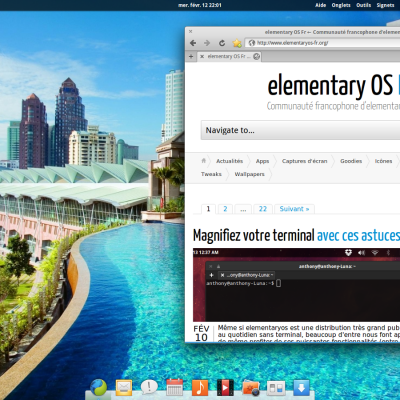The width and height of the screenshot is (400, 400).
Task: Select the elementary OS Fr tab
Action: pyautogui.click(x=230, y=56)
